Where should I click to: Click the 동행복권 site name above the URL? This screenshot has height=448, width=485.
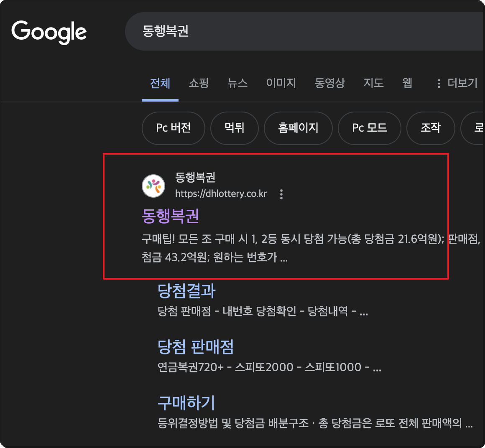(x=195, y=177)
